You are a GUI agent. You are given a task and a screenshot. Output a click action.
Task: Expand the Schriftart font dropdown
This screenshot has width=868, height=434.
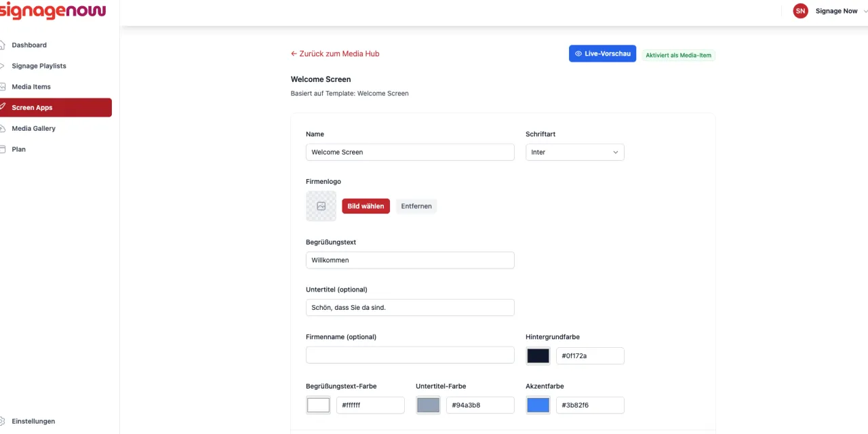coord(574,152)
